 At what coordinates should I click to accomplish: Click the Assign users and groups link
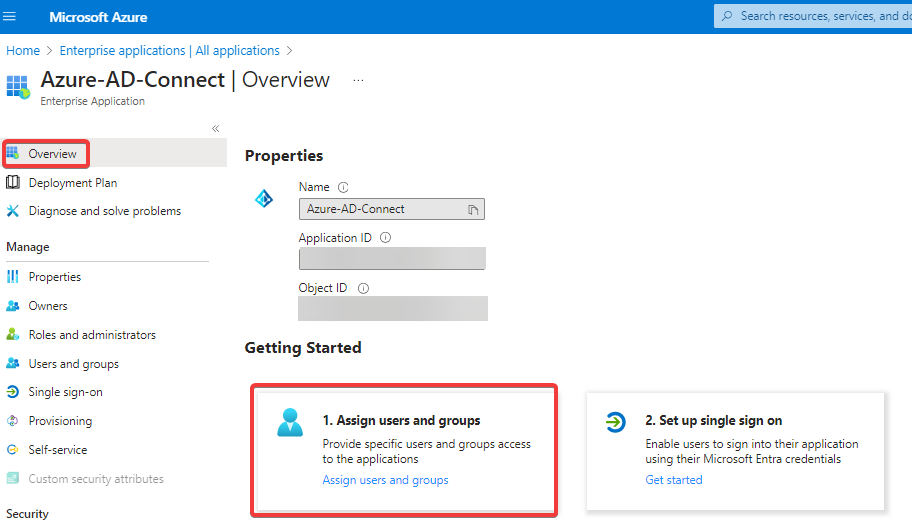tap(385, 480)
